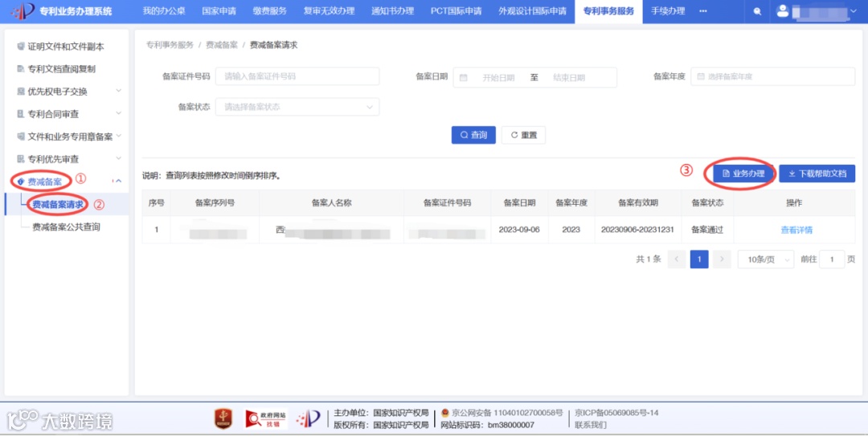Open the 10条/页 page size dropdown
This screenshot has height=437, width=868.
coord(766,259)
